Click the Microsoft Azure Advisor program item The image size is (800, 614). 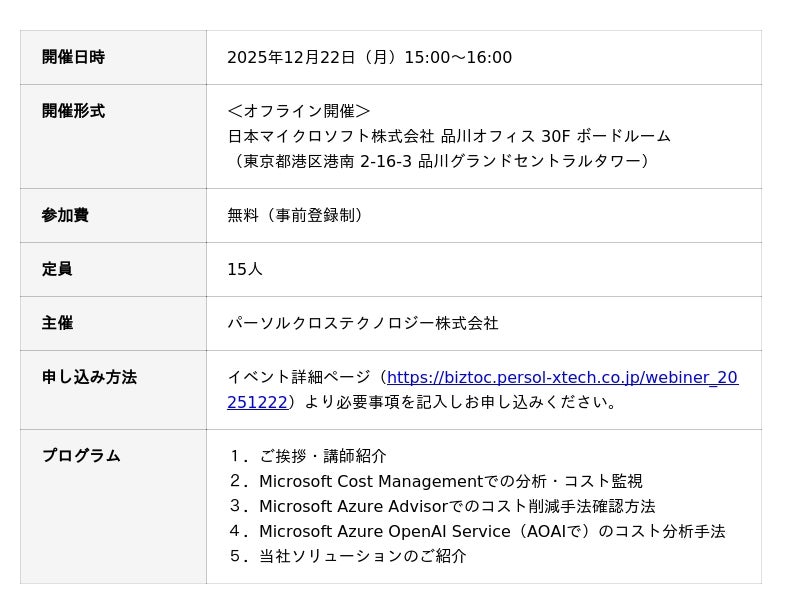tap(457, 506)
